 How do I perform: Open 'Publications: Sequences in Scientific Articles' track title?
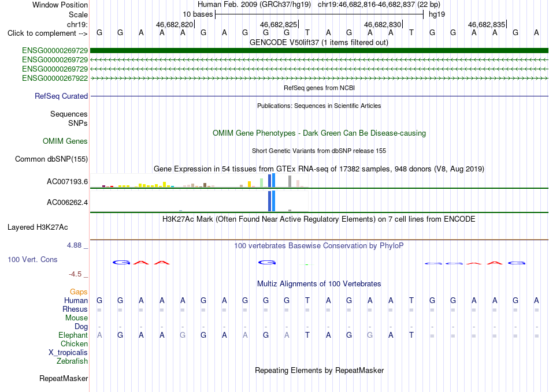tap(319, 106)
